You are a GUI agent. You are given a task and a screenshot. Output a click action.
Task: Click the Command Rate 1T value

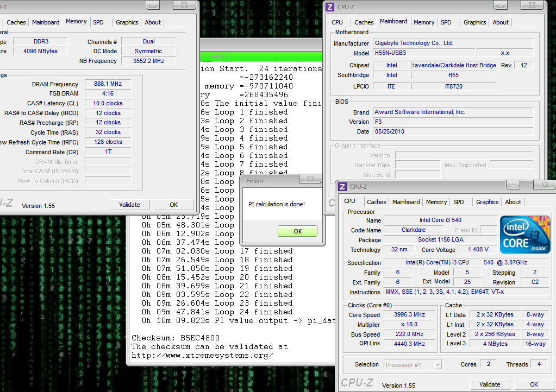point(108,151)
